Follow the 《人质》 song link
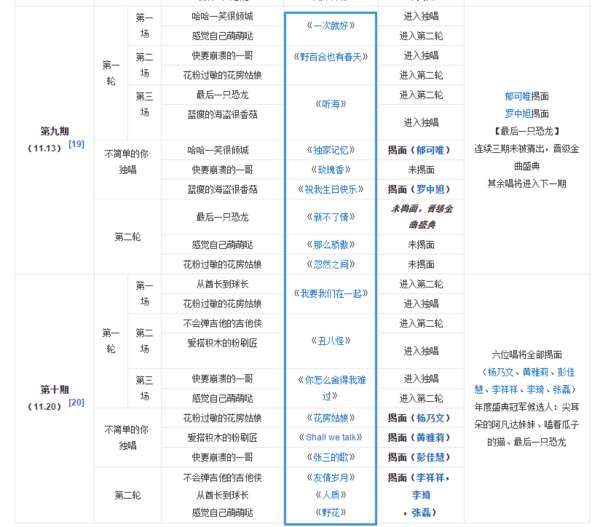This screenshot has width=600, height=527. 331,494
